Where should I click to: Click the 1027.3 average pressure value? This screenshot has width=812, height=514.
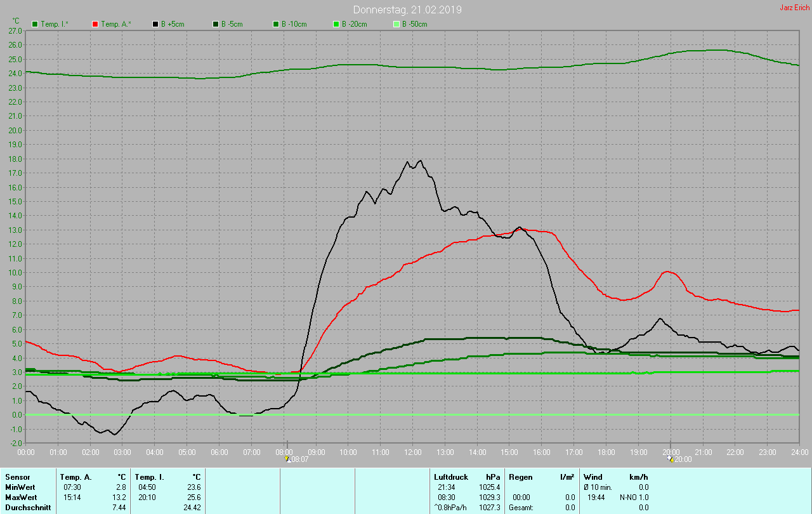tap(489, 508)
